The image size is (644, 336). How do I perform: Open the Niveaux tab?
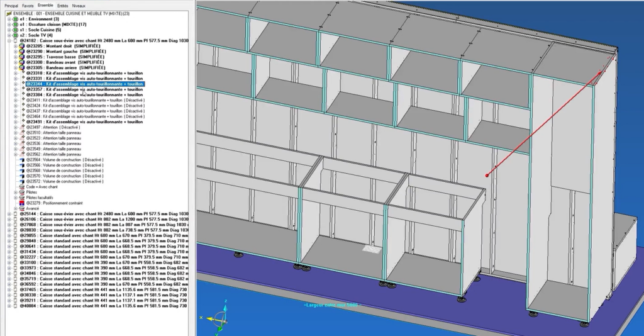pos(79,6)
